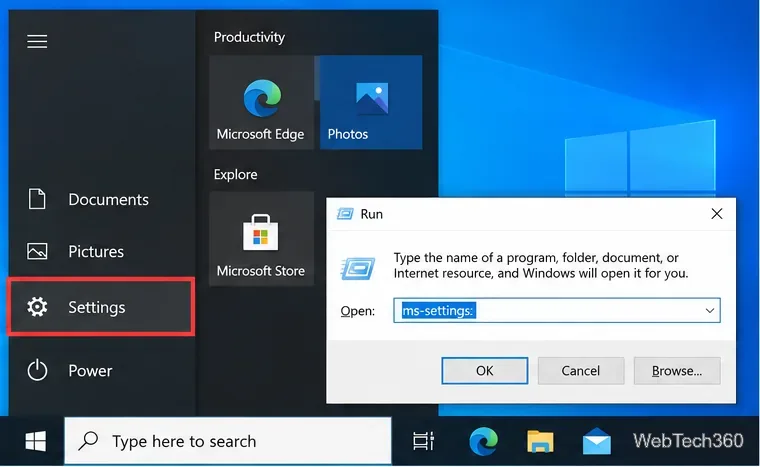Launch the Microsoft Store tile
Viewport: 760px width, 467px height.
[x=262, y=238]
